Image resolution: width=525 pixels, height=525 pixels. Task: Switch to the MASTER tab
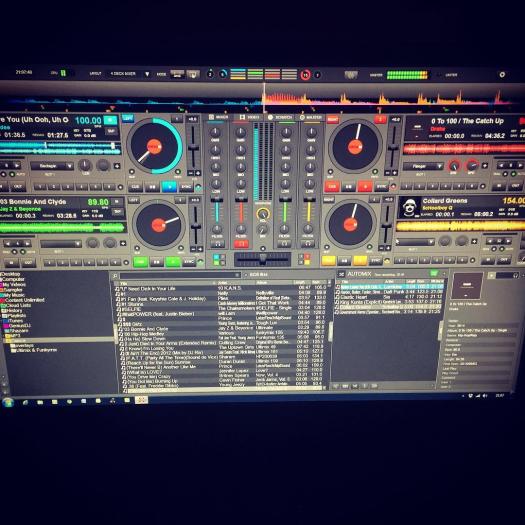coord(311,118)
